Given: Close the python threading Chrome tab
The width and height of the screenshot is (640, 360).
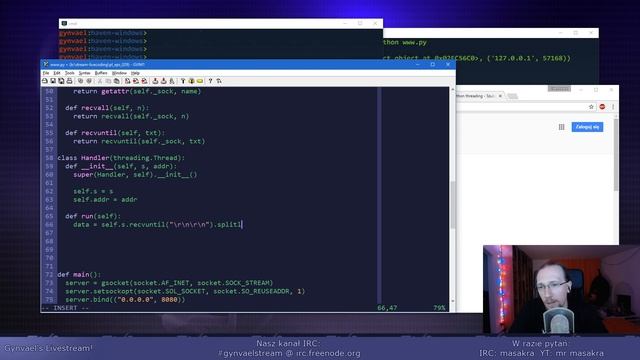Looking at the screenshot, I should coord(500,96).
